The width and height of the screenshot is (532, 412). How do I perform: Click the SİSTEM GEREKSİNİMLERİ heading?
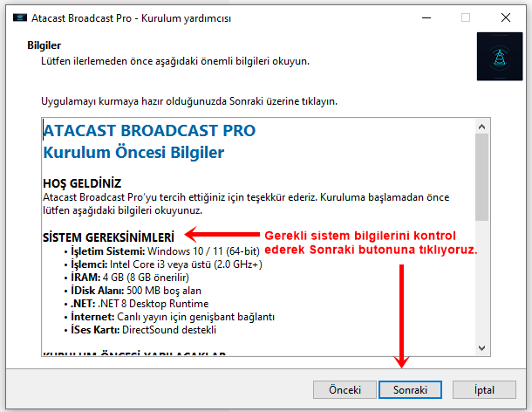(108, 237)
